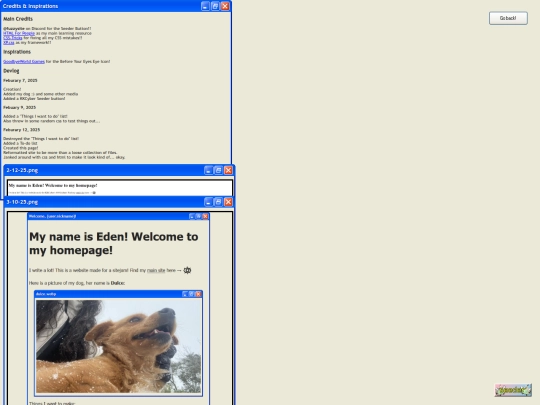
Task: Click the devlog date heading ending 12, 2025
Action: tap(22, 130)
